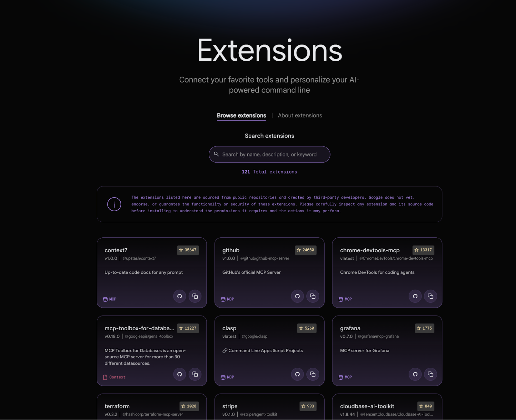Switch to About extensions tab
Screen dimensions: 516x420
click(x=300, y=115)
